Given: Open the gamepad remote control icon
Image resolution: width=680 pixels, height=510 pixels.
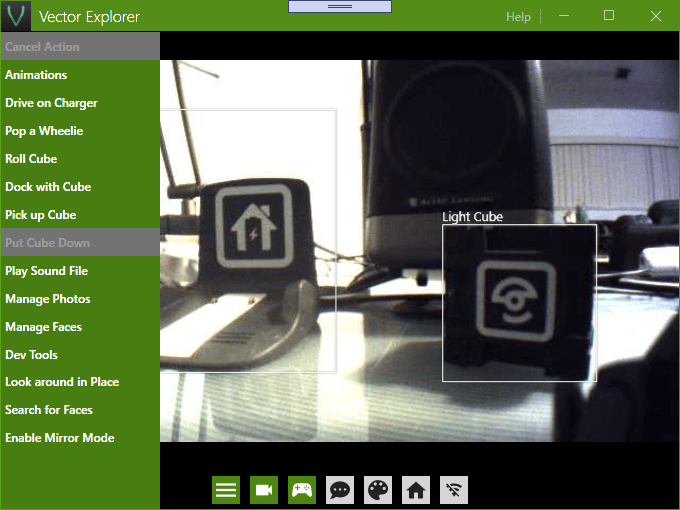Looking at the screenshot, I should 302,490.
